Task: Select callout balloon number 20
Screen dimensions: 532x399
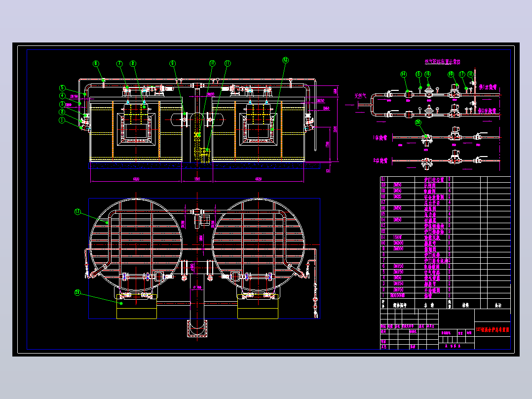Action: click(x=418, y=122)
